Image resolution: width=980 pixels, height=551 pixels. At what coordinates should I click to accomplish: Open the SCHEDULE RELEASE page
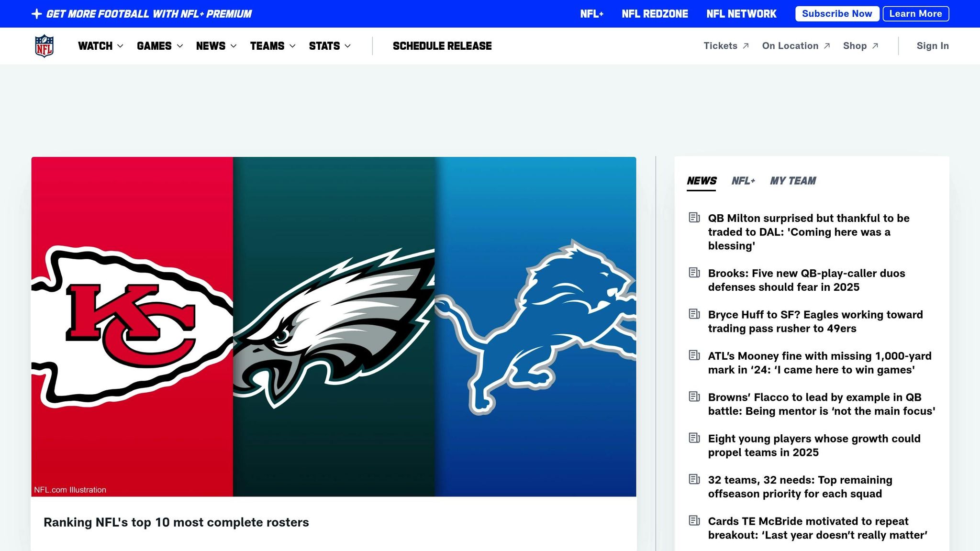click(442, 46)
